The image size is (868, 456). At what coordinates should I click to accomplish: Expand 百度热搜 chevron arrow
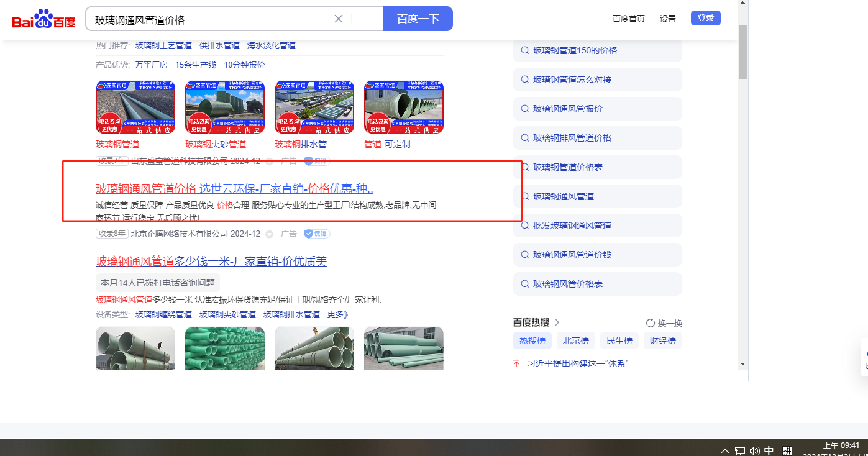557,322
